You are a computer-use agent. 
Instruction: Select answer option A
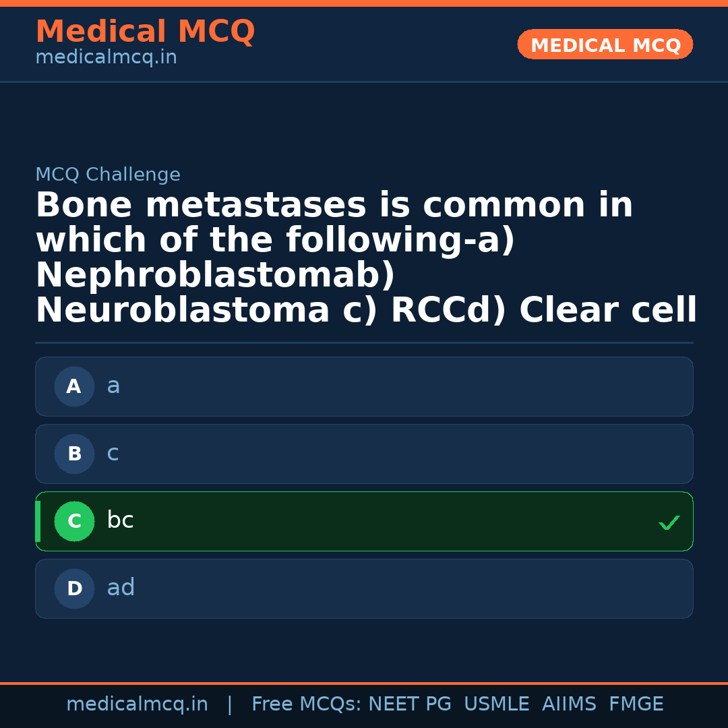click(x=364, y=386)
